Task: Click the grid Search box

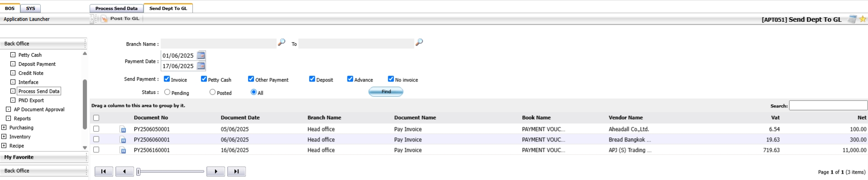Action: click(828, 105)
